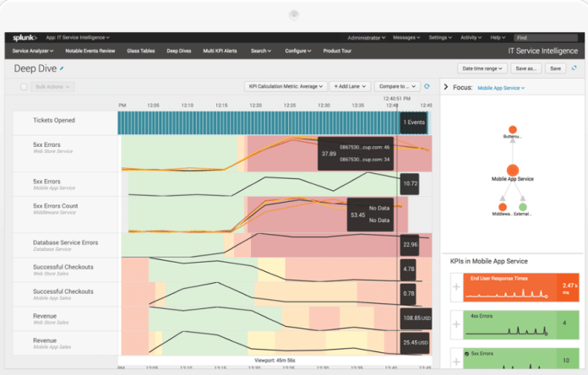Go to Deep Dives tab
Image resolution: width=588 pixels, height=375 pixels.
tap(179, 51)
